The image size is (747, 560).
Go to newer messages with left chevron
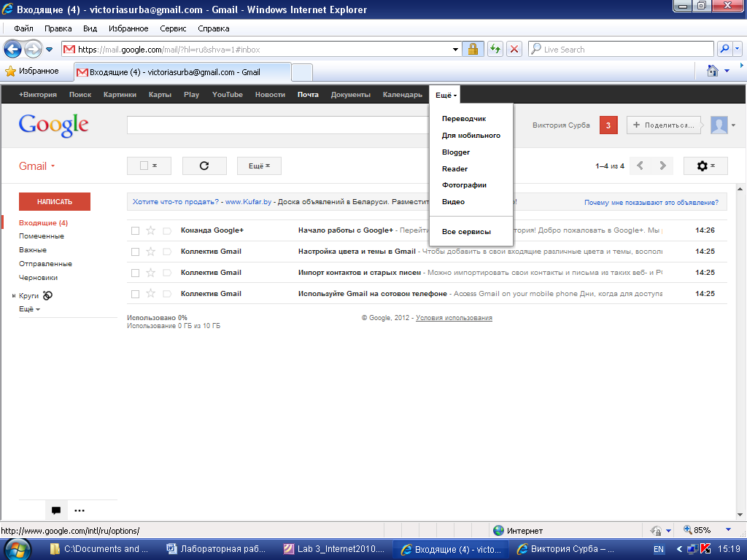click(640, 166)
